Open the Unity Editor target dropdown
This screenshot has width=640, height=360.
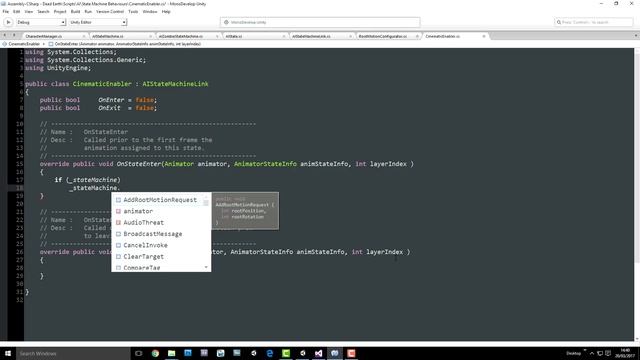(98, 22)
